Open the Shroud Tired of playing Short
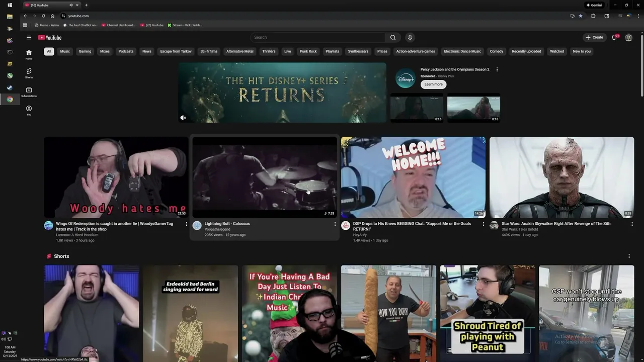Viewport: 644px width, 362px height. pos(488,314)
